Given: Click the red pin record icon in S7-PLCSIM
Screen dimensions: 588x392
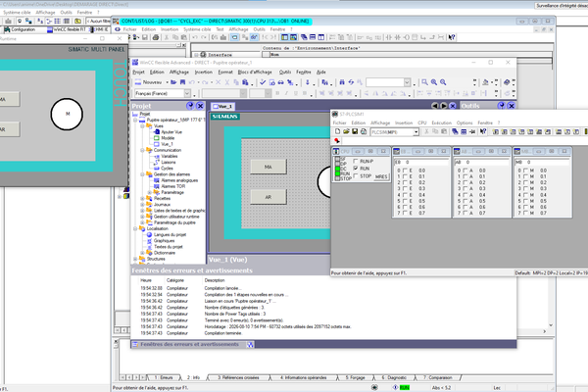Looking at the screenshot, I should tap(337, 141).
